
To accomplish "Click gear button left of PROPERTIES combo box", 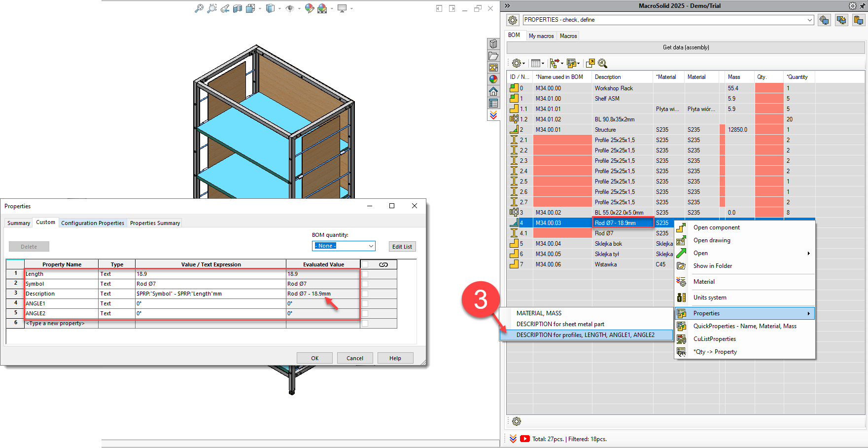I will [x=513, y=20].
